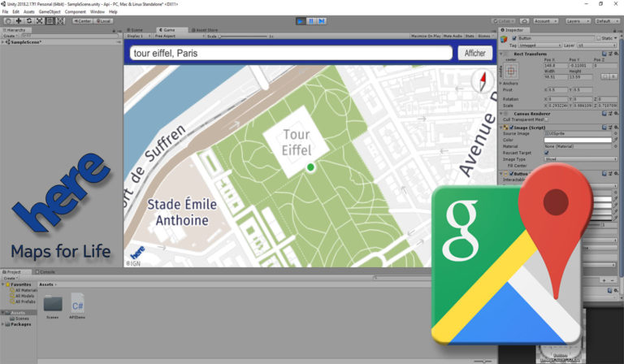Click the Play button
The width and height of the screenshot is (624, 364).
[301, 21]
